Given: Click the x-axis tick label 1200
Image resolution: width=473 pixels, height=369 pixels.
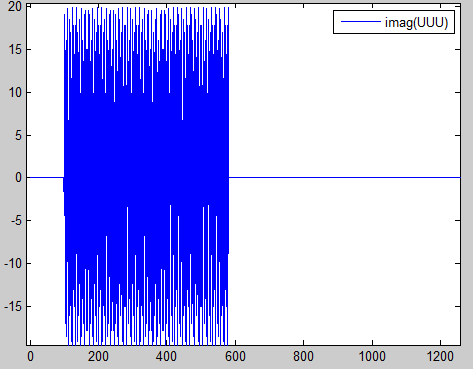Looking at the screenshot, I should pyautogui.click(x=440, y=357).
